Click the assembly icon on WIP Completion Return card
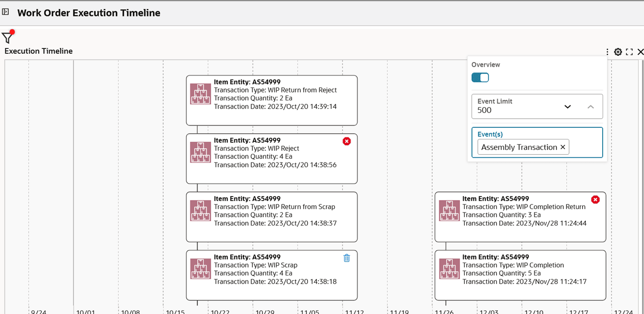Viewport: 644px width, 314px height. click(x=449, y=210)
